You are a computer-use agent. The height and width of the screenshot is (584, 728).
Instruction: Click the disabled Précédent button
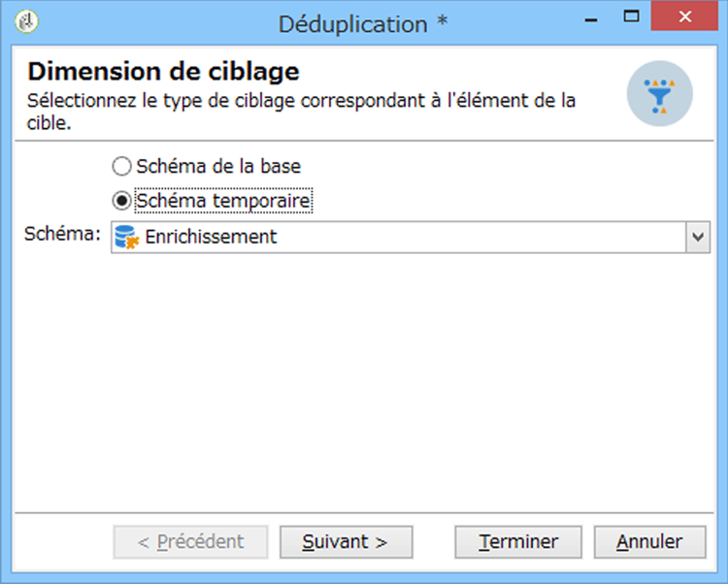190,541
